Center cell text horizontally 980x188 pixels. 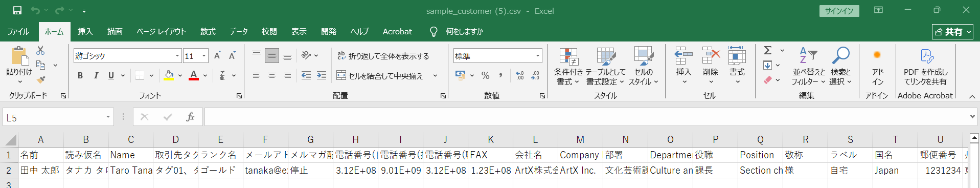tap(272, 75)
